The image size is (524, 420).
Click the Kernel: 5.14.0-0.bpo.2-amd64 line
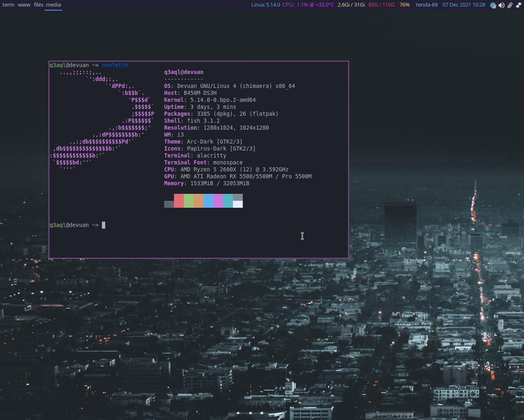click(210, 100)
